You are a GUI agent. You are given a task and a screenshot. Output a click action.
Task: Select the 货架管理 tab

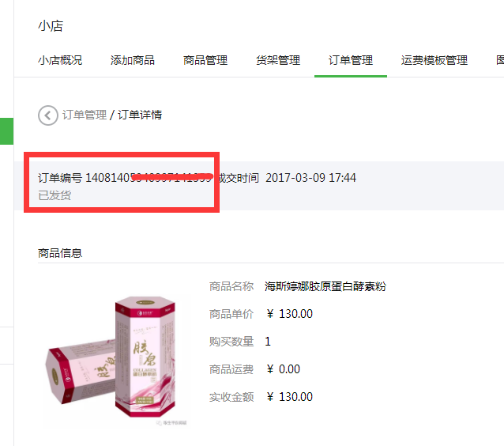click(x=278, y=60)
